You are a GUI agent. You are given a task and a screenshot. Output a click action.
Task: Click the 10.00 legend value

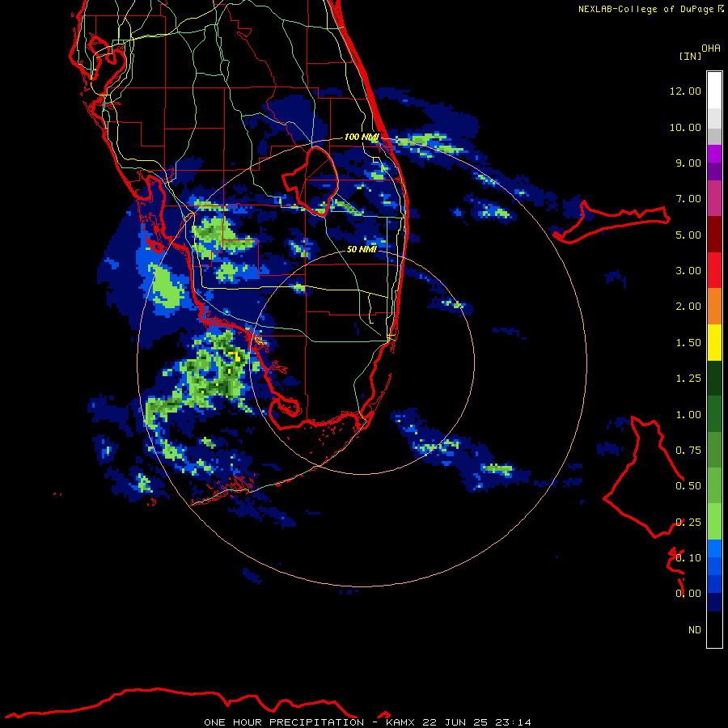tap(685, 127)
